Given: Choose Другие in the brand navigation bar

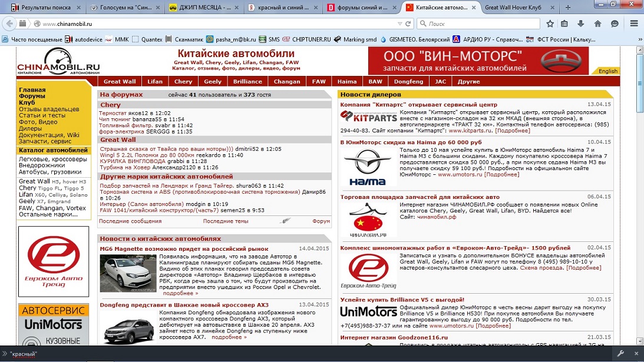Looking at the screenshot, I should (468, 81).
